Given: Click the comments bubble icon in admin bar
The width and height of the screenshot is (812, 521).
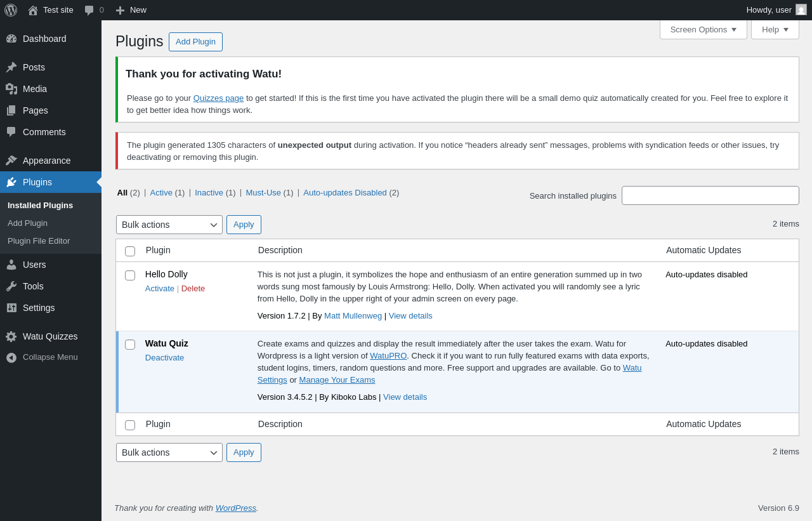Looking at the screenshot, I should pos(89,10).
